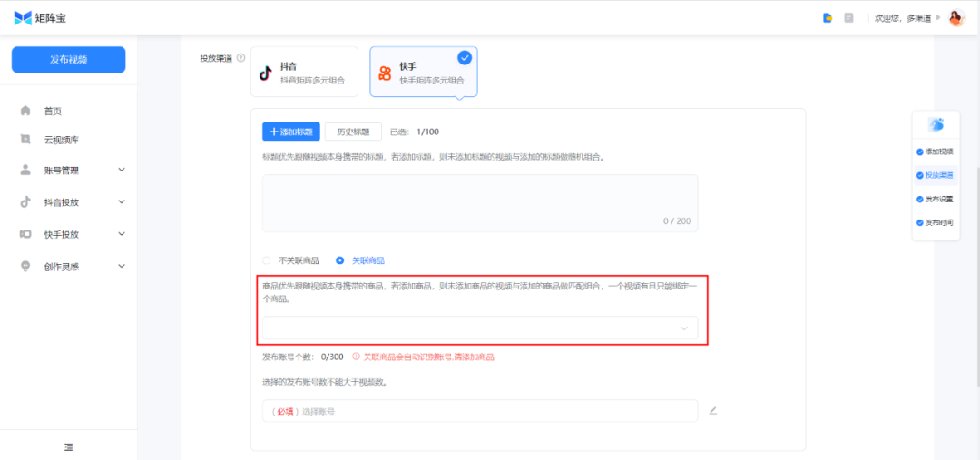
Task: Collapse sidebar with bottom menu-fold icon
Action: (69, 447)
